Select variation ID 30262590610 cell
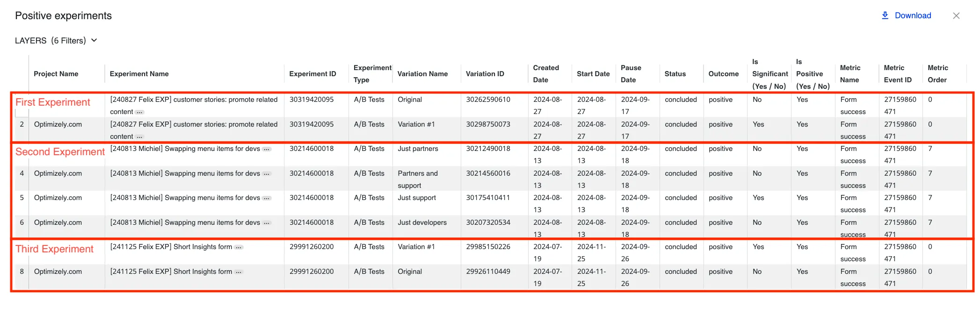This screenshot has width=980, height=315. [x=488, y=100]
